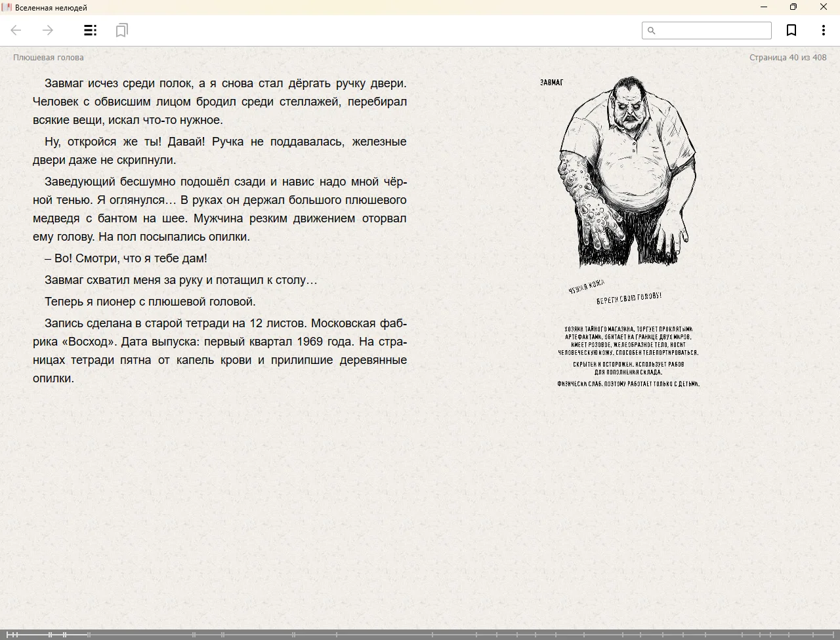
Task: Add a bookmark to this page
Action: (791, 30)
